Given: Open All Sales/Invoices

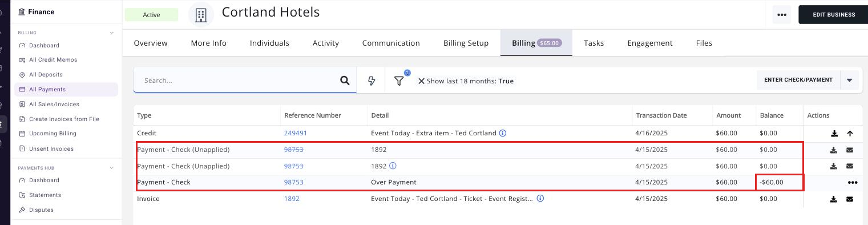Looking at the screenshot, I should click(54, 104).
